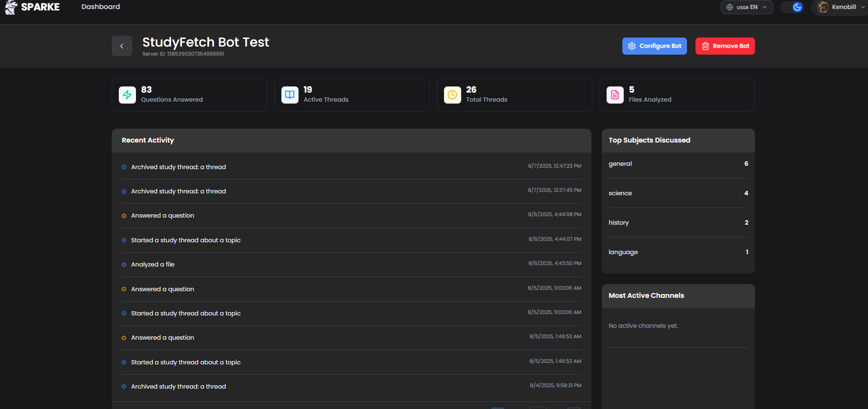Click the 8/7/2025, 12:47:23 PM timestamp
Viewport: 868px width, 409px height.
(x=555, y=166)
